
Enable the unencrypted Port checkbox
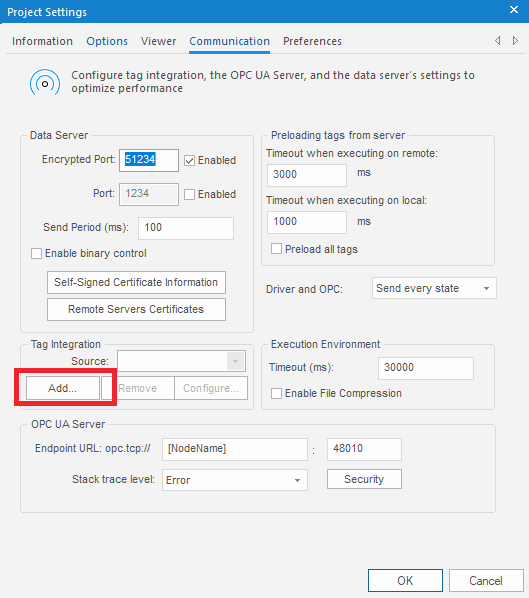coord(190,195)
